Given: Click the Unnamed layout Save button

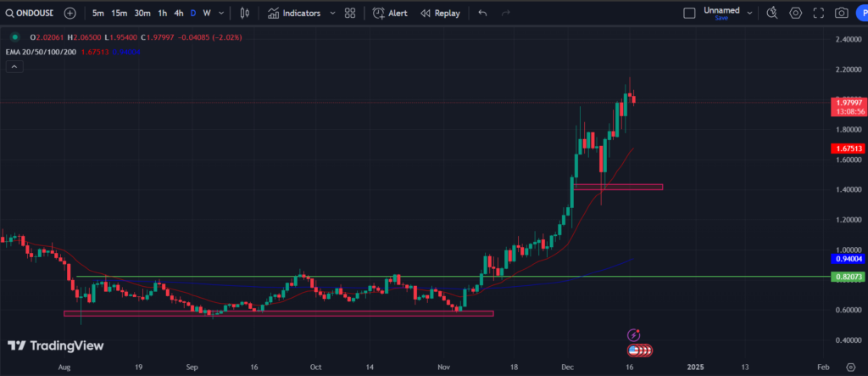Looking at the screenshot, I should coord(721,18).
